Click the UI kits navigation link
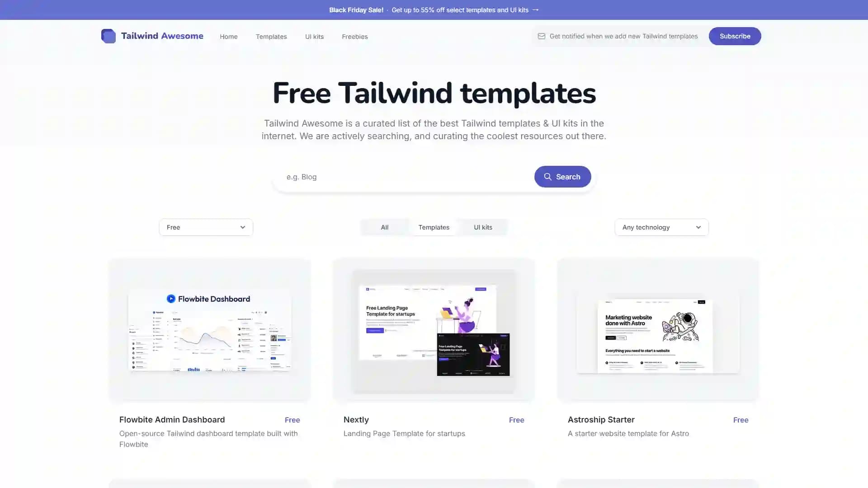Image resolution: width=868 pixels, height=488 pixels. tap(314, 36)
